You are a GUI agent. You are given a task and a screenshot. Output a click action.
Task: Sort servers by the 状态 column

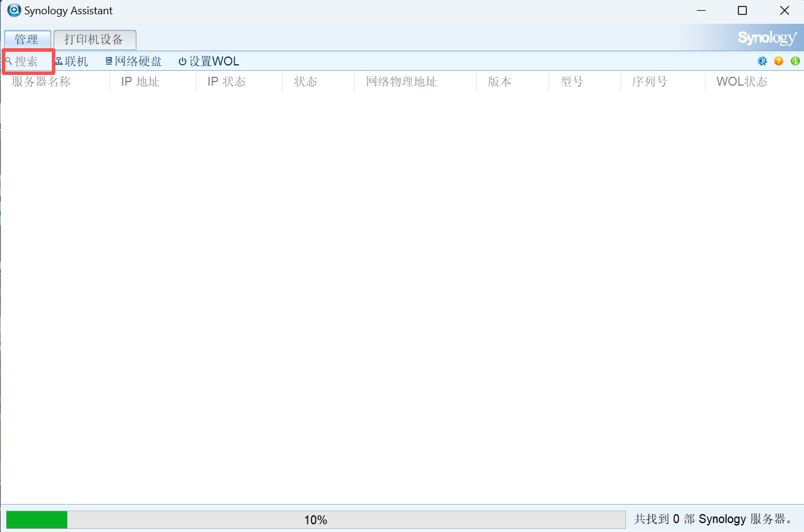[x=306, y=82]
